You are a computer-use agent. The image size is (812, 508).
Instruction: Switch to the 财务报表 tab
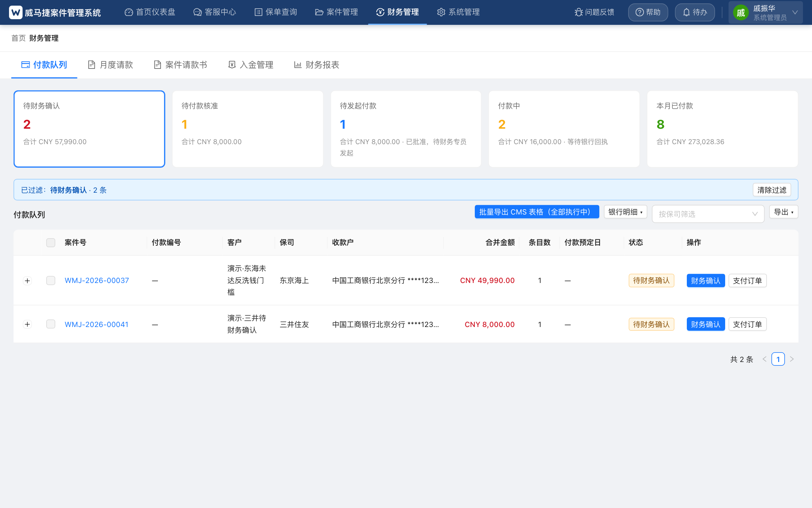point(317,65)
